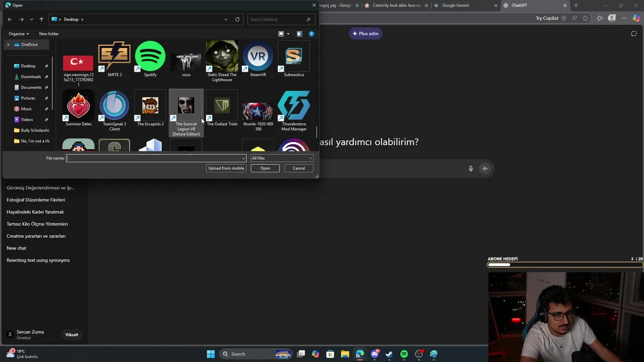The image size is (644, 362).
Task: Open Music in the navigation pane
Action: 26,109
